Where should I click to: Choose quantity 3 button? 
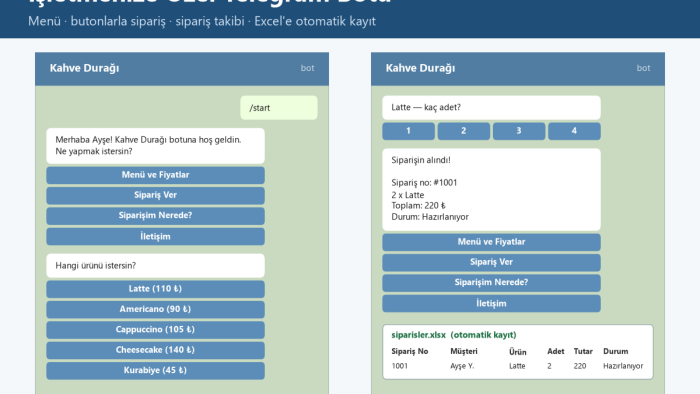tap(519, 131)
